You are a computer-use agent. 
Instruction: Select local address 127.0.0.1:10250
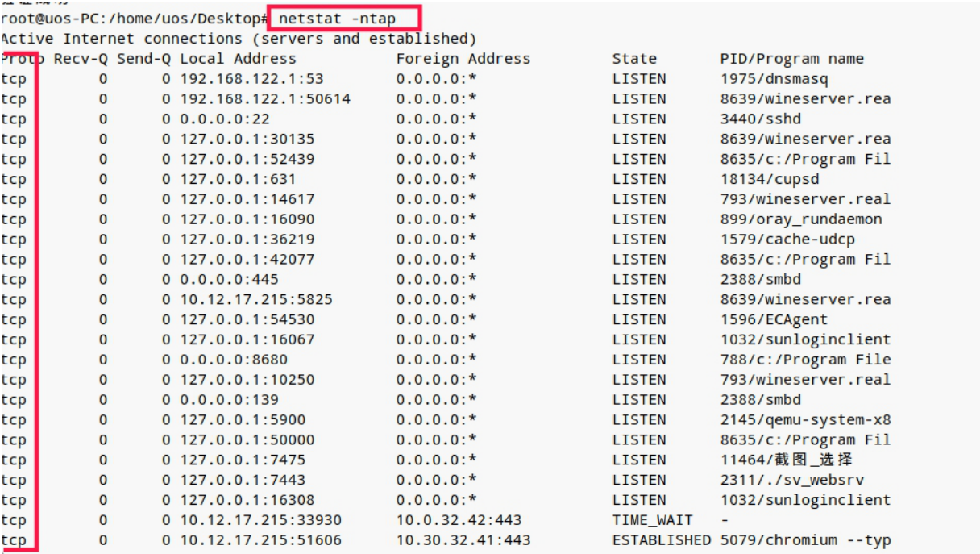point(247,380)
